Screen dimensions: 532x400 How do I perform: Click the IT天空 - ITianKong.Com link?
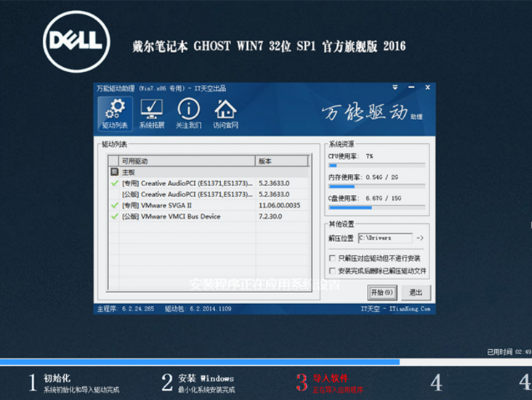(395, 308)
